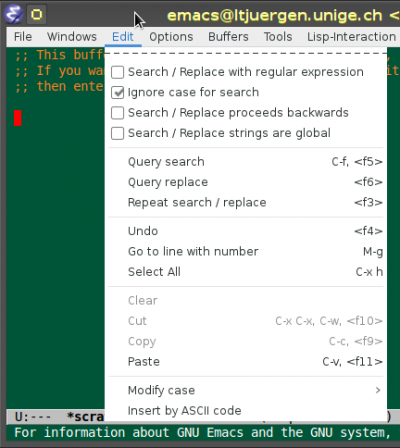Click the echo area GNU Emacs message
This screenshot has height=448, width=400.
click(x=202, y=433)
